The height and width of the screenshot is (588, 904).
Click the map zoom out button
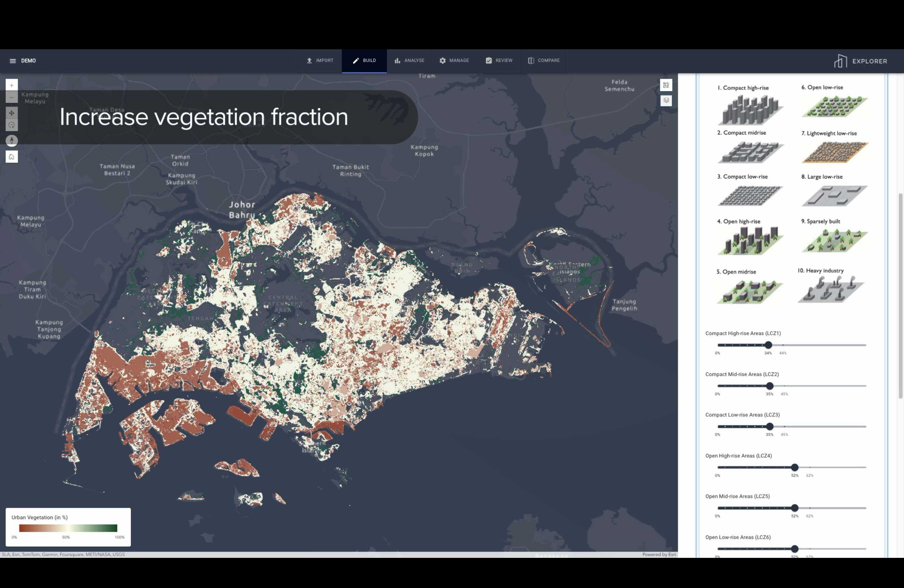(12, 97)
